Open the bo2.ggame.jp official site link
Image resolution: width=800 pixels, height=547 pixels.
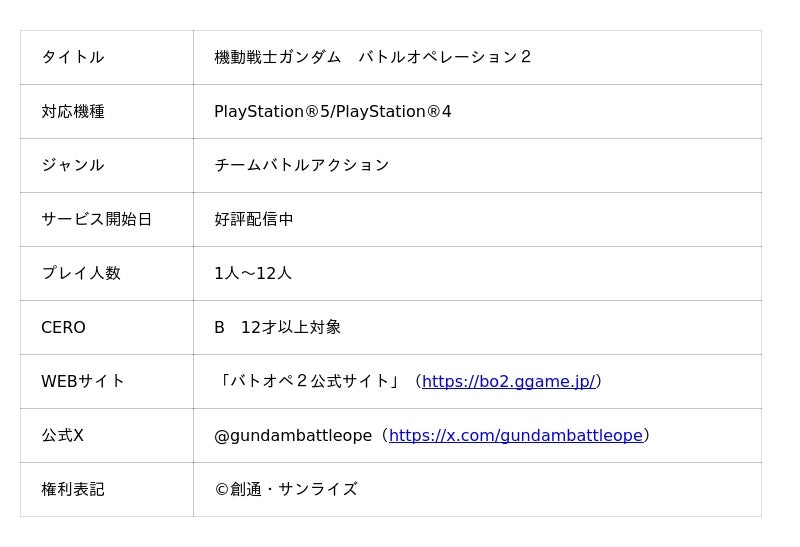508,381
